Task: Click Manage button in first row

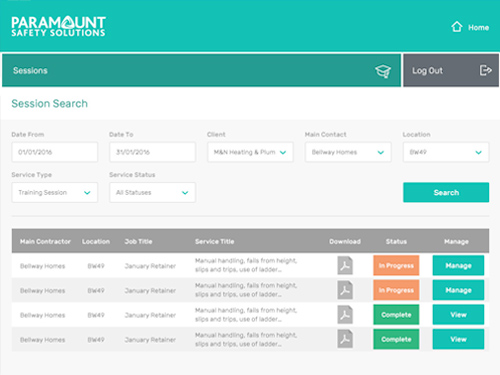Action: pos(458,265)
